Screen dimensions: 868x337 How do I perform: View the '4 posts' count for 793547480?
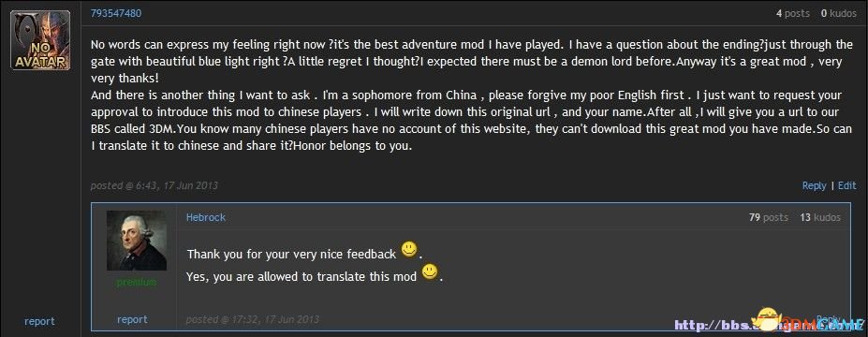(793, 13)
